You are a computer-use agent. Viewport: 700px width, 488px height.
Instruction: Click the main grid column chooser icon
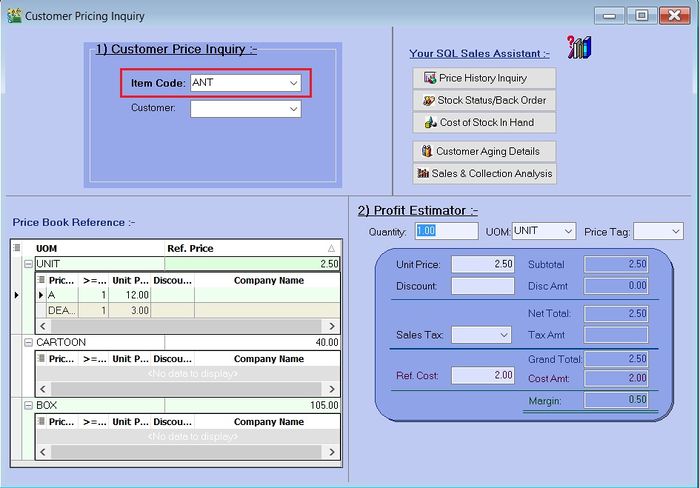17,248
